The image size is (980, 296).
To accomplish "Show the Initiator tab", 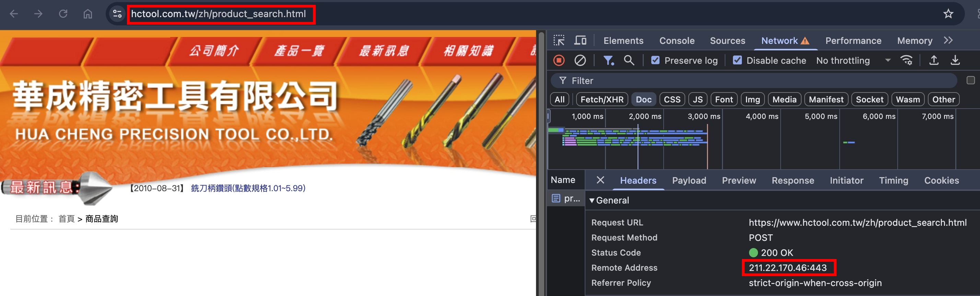I will (x=847, y=181).
